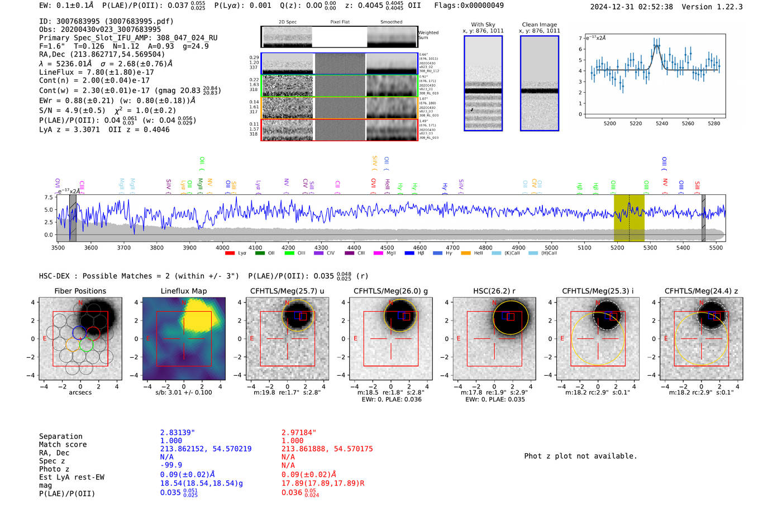Select the red-outlined 2D fiber spectrum row

339,130
